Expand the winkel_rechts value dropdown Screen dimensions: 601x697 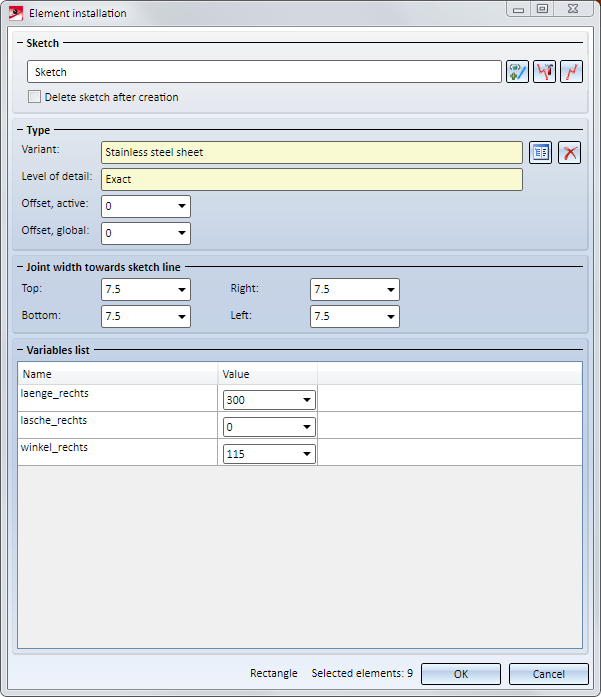(306, 454)
